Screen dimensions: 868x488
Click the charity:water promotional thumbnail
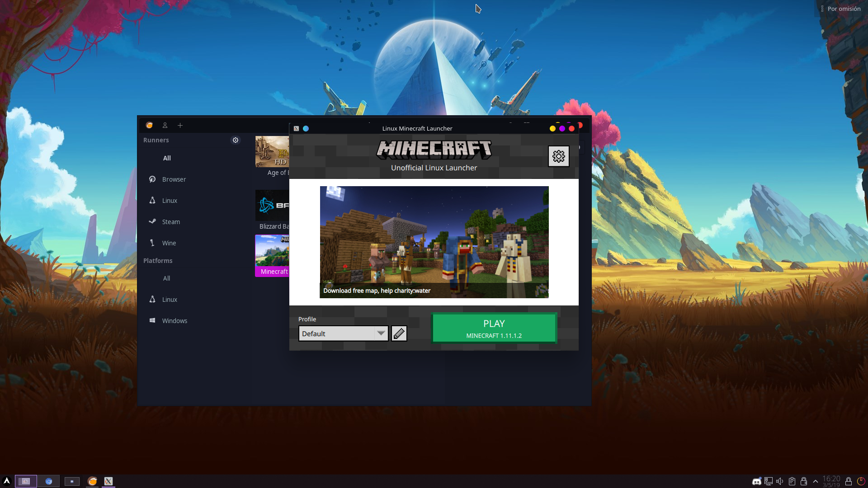tap(434, 242)
